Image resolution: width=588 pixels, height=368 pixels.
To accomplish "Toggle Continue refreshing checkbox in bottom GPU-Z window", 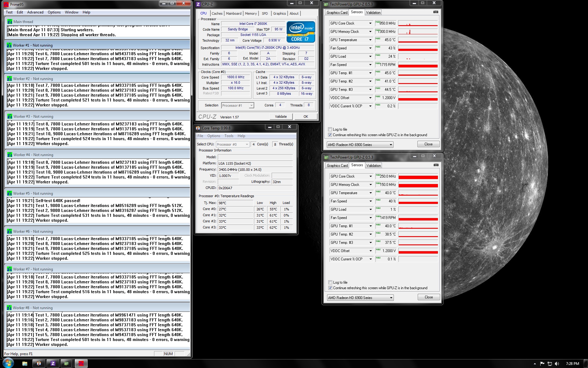I will click(x=330, y=288).
